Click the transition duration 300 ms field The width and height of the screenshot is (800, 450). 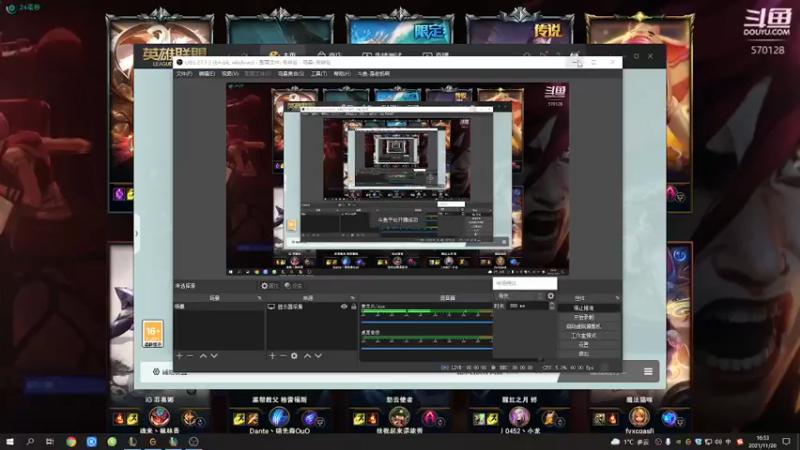click(x=528, y=306)
